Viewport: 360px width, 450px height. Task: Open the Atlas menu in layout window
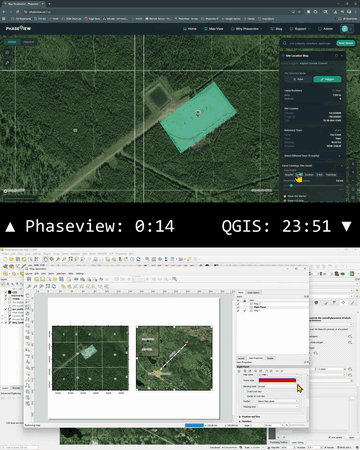[x=71, y=274]
